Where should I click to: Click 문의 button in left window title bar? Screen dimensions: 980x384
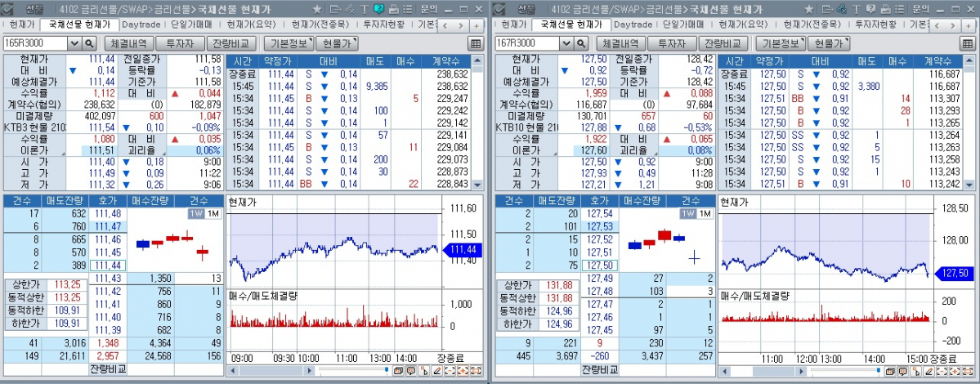(x=429, y=9)
